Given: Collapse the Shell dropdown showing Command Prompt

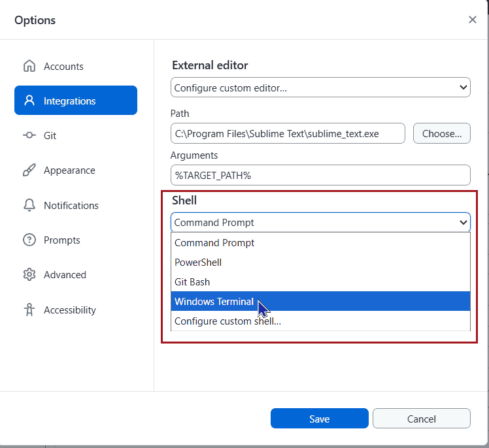Looking at the screenshot, I should tap(320, 223).
